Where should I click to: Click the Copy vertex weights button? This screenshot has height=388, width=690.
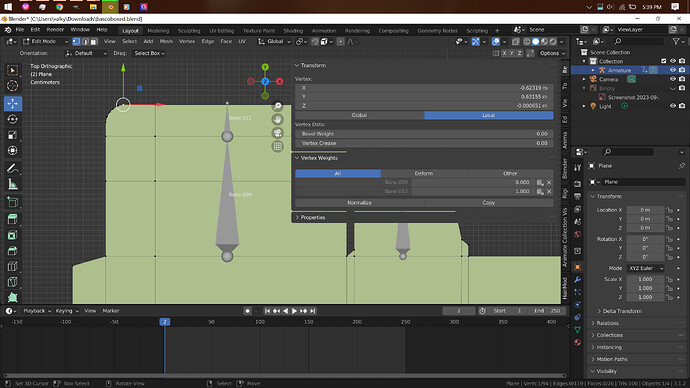pyautogui.click(x=488, y=203)
